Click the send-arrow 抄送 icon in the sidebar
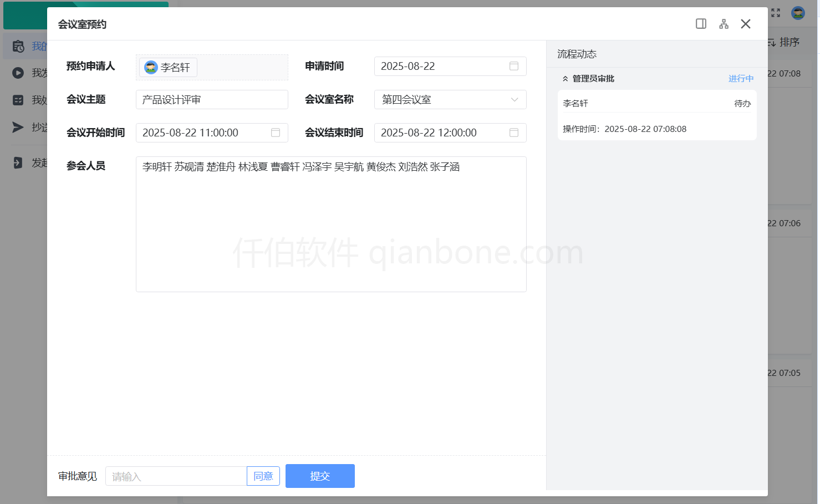The image size is (820, 504). point(17,128)
